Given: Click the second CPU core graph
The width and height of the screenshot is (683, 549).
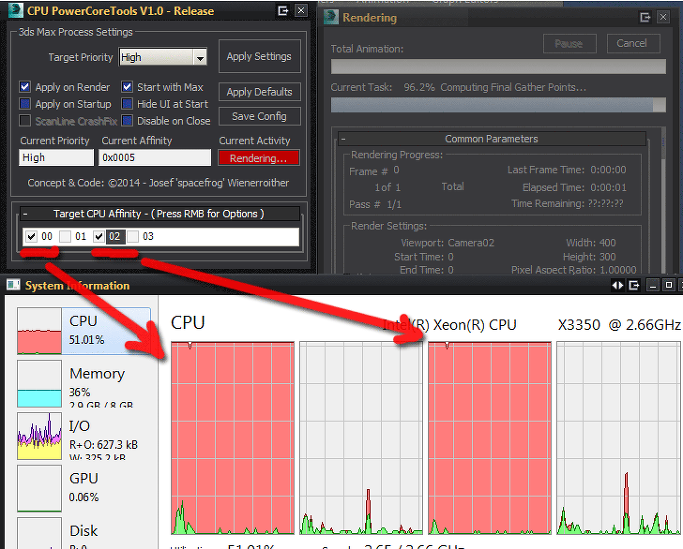Looking at the screenshot, I should 361,438.
